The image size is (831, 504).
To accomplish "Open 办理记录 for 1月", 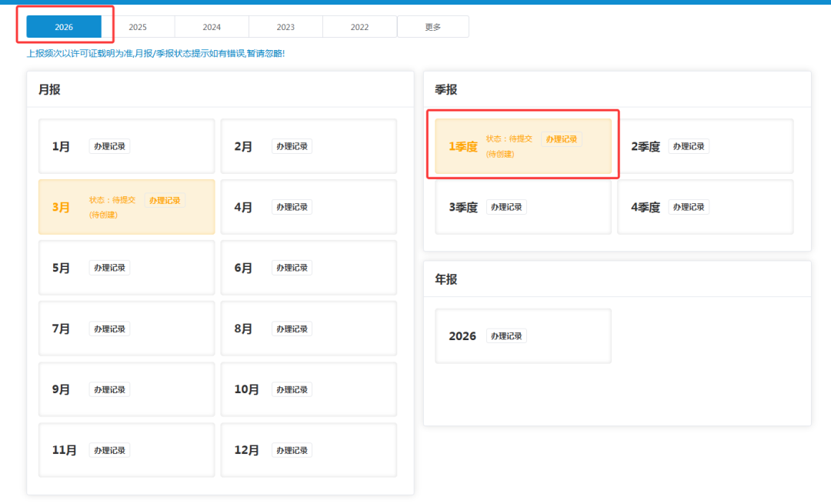I will (109, 146).
